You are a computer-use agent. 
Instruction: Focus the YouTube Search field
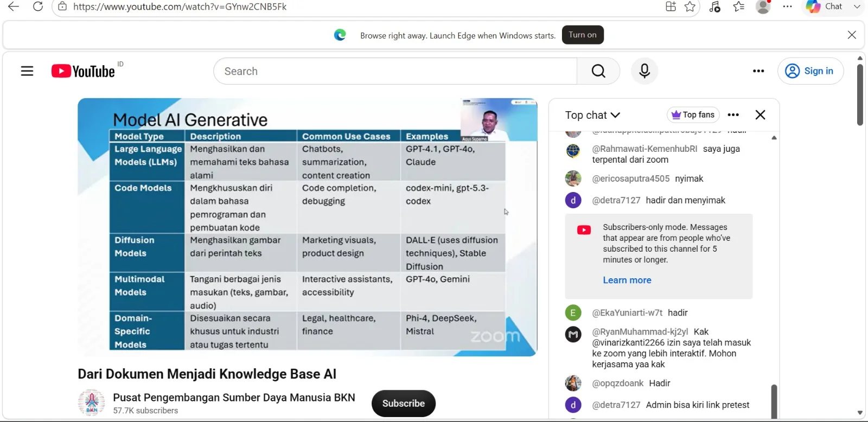click(395, 71)
